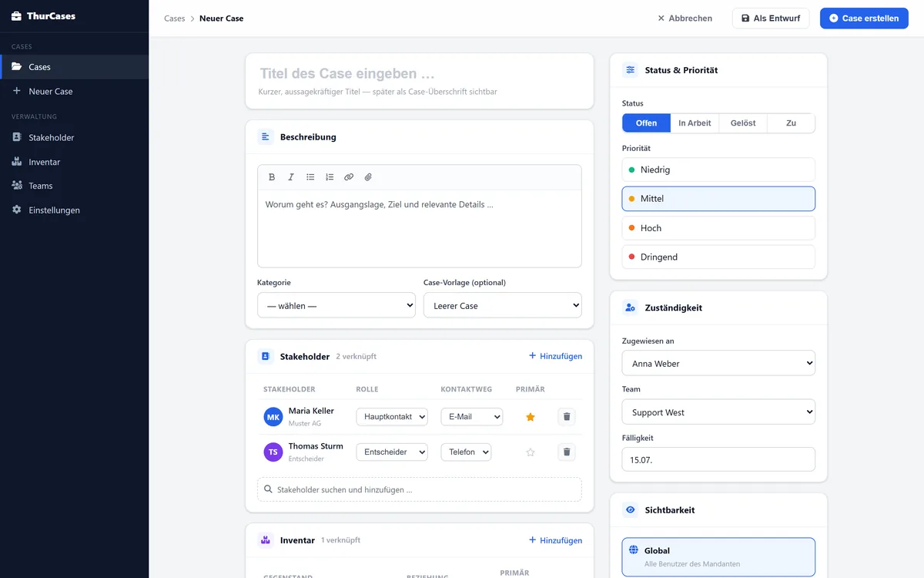Screen dimensions: 924x578
Task: Open Stakeholder in the sidebar
Action: click(74, 138)
